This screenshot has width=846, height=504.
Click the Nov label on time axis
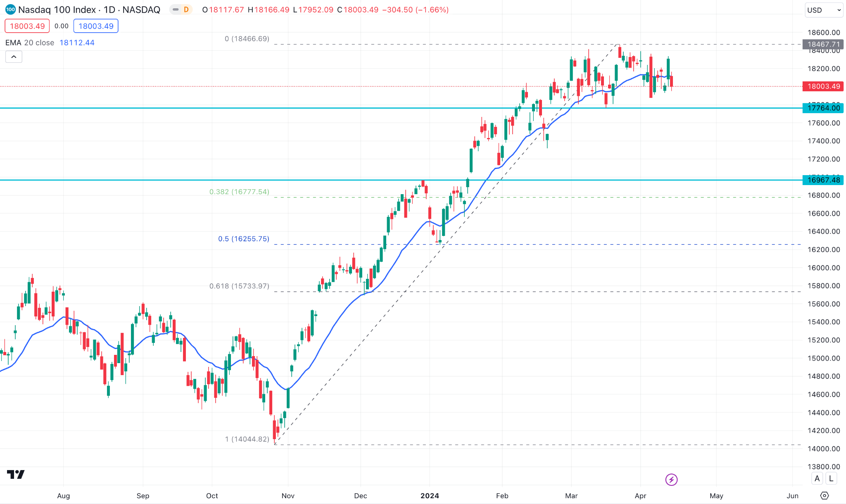(x=288, y=496)
